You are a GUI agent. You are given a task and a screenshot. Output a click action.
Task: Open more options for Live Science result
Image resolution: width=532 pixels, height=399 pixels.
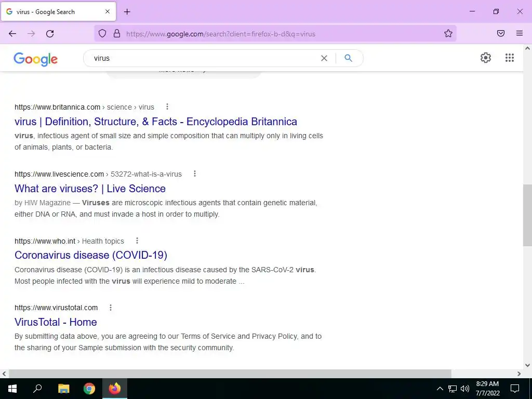[x=194, y=174]
